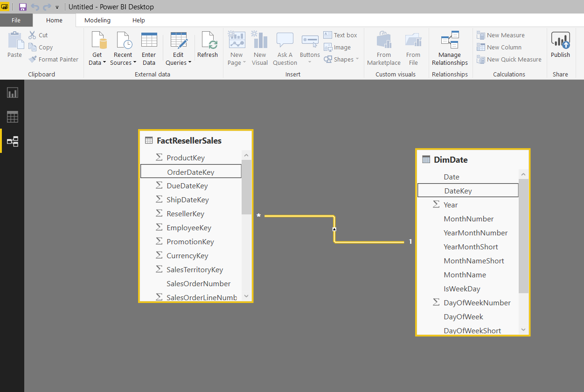Click the Publish button
This screenshot has height=392, width=584.
tap(560, 44)
